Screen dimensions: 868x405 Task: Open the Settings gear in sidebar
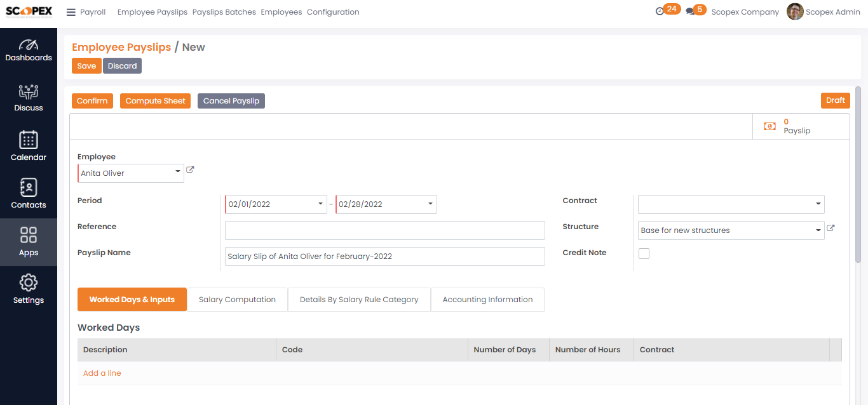click(x=29, y=289)
